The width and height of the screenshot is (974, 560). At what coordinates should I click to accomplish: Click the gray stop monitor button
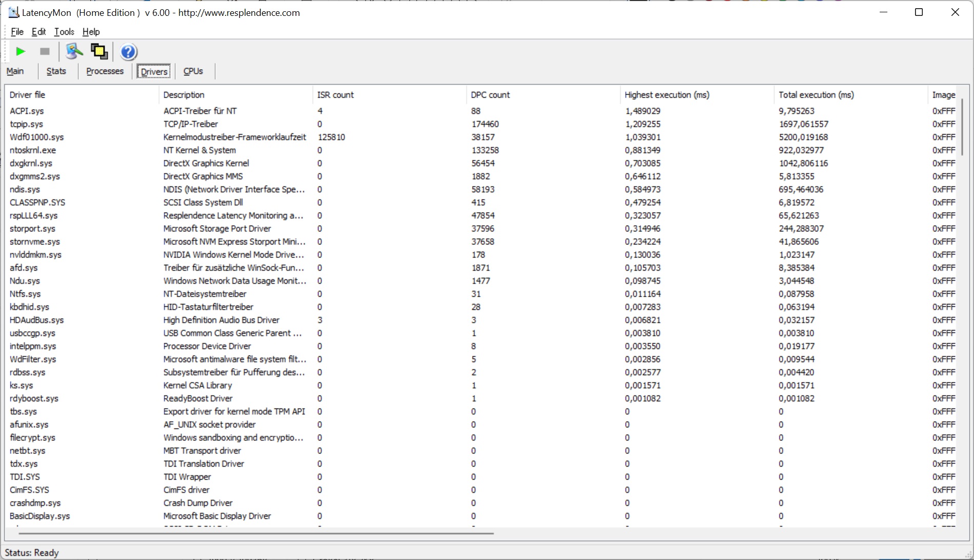click(x=45, y=51)
